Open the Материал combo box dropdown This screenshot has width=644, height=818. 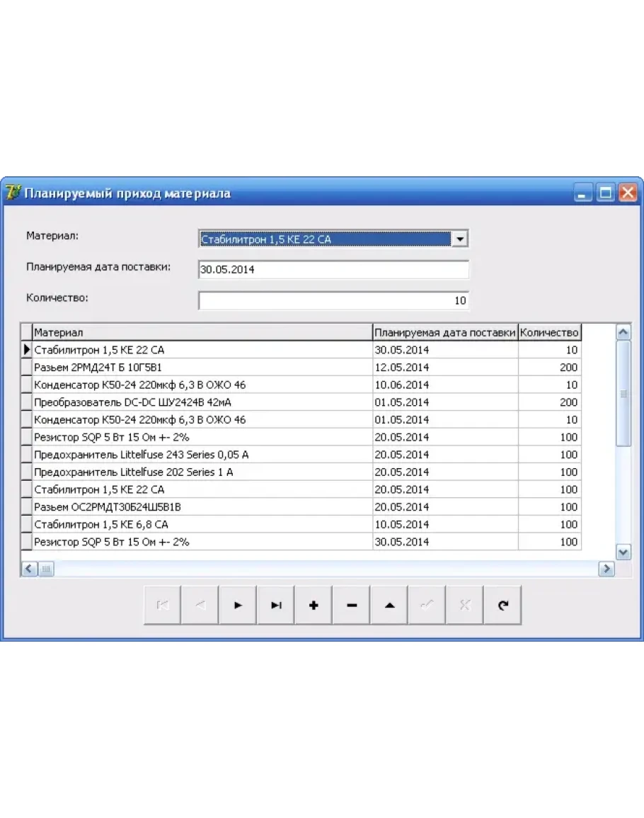pos(460,239)
